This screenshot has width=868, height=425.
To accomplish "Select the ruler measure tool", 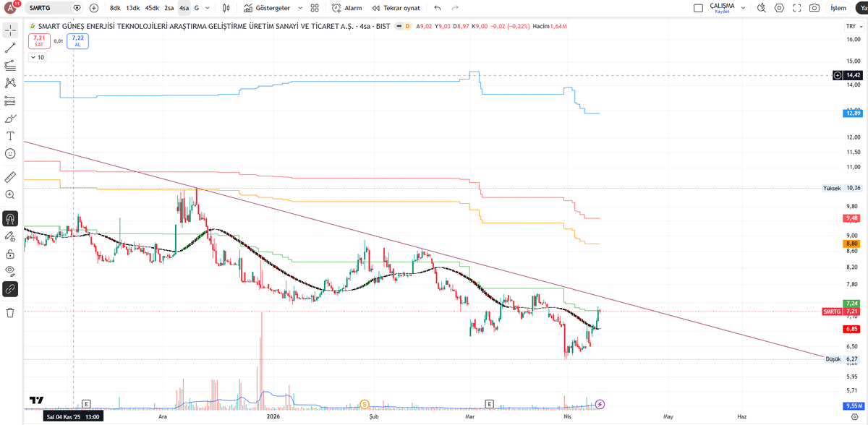I will point(10,176).
